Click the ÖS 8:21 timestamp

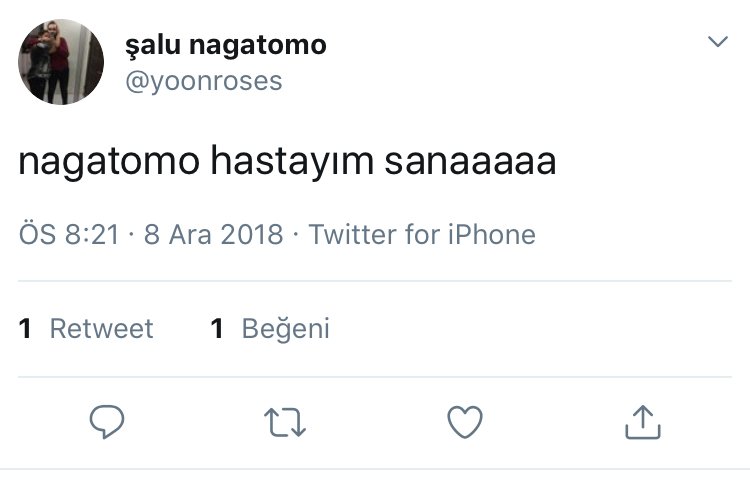tap(69, 235)
